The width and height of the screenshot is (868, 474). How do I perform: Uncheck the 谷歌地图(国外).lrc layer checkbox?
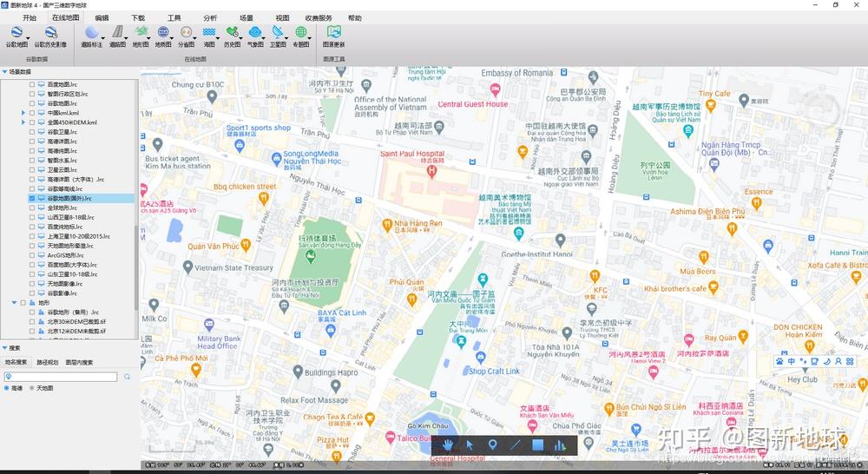pyautogui.click(x=32, y=198)
